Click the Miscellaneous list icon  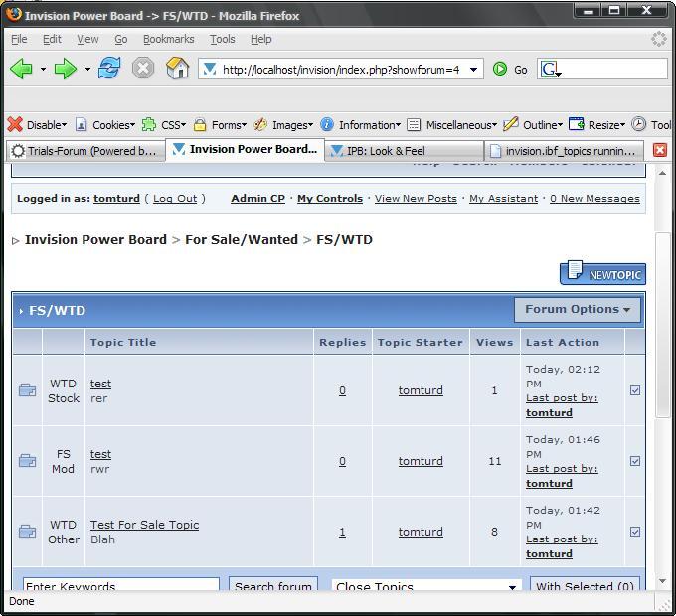(x=414, y=124)
